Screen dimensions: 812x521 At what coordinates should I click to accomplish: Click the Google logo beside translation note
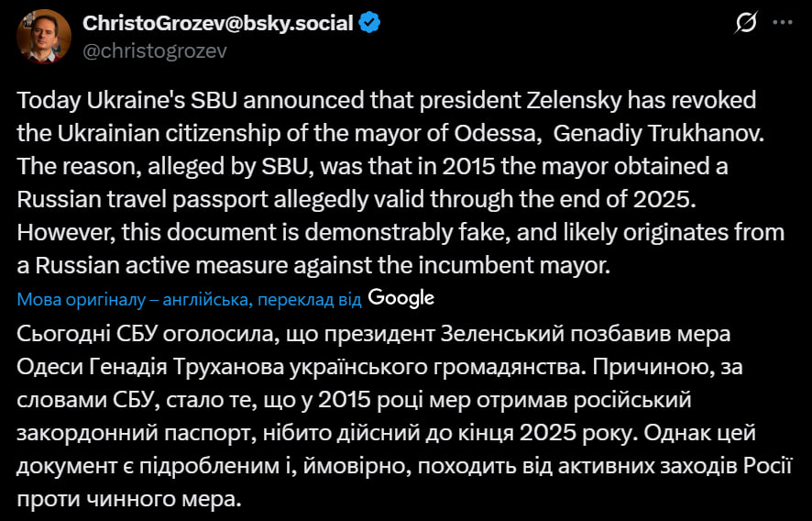[x=401, y=298]
